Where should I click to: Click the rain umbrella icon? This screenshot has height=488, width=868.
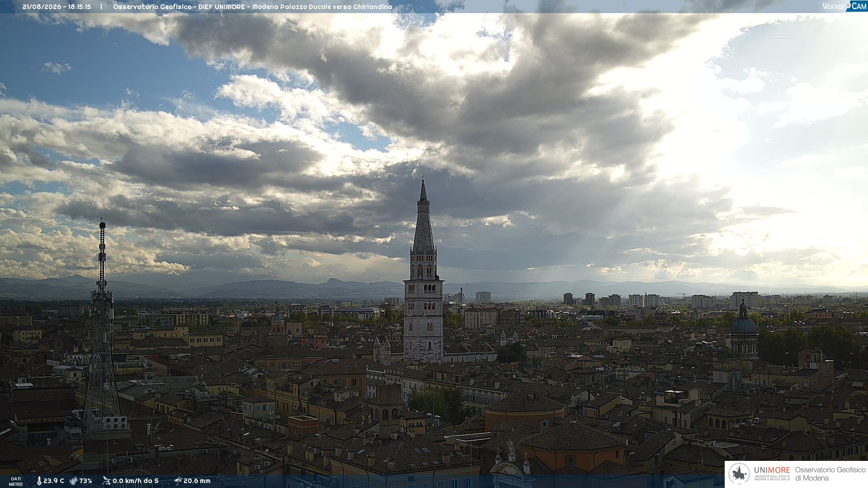click(x=178, y=481)
